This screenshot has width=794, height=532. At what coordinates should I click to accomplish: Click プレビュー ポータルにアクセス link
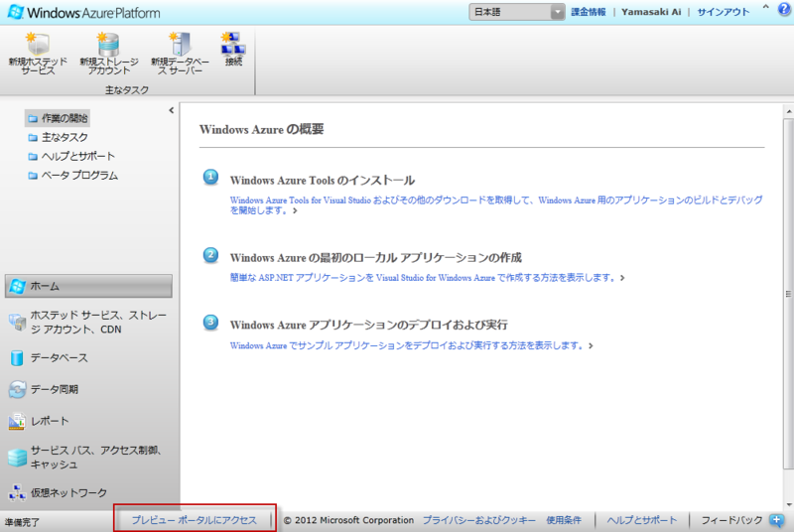(x=195, y=520)
